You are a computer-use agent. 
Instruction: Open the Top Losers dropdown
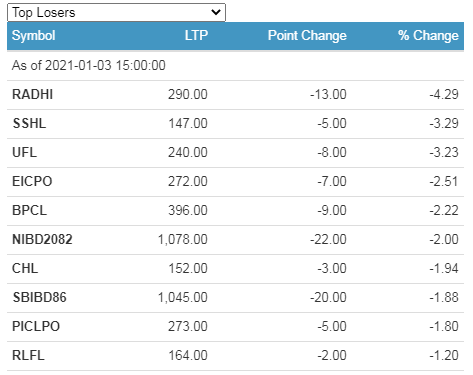(116, 13)
